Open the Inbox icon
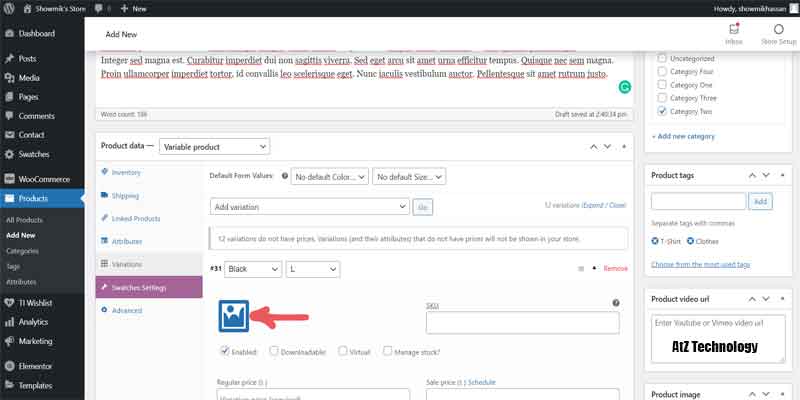Image resolution: width=800 pixels, height=400 pixels. pyautogui.click(x=734, y=33)
